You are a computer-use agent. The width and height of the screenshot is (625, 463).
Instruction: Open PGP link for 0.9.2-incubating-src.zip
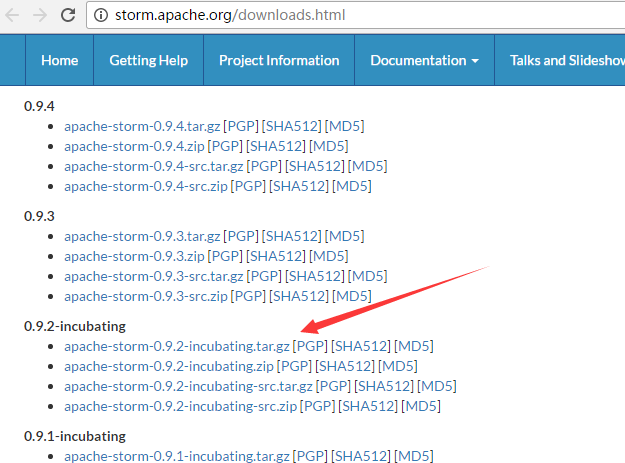(x=318, y=406)
